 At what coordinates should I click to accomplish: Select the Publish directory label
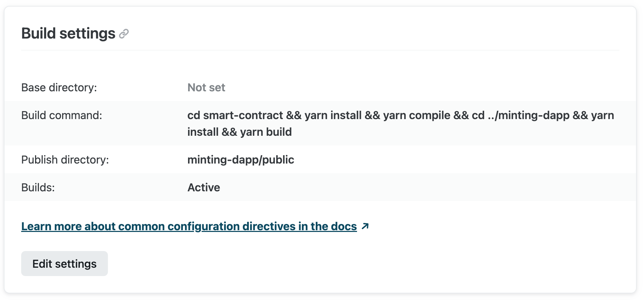pos(65,160)
